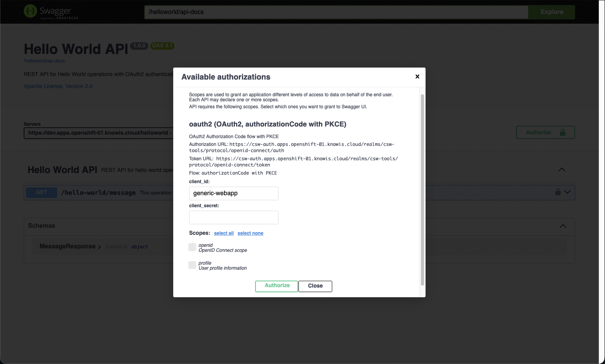The width and height of the screenshot is (605, 364).
Task: Click the Expand all text for MessageResponse
Action: 116,247
